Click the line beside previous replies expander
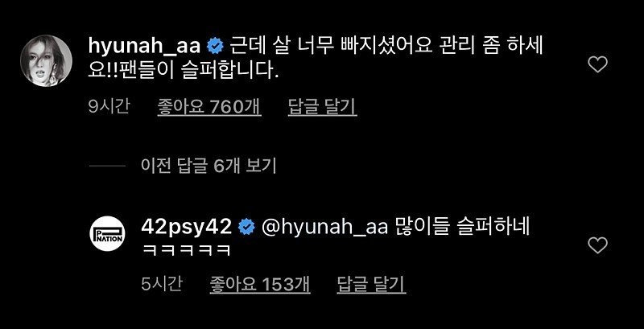The width and height of the screenshot is (644, 329). click(107, 166)
